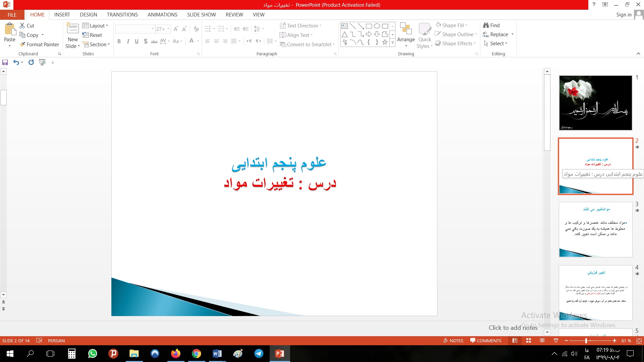Toggle the Comments pane
The width and height of the screenshot is (644, 362).
coord(486,341)
